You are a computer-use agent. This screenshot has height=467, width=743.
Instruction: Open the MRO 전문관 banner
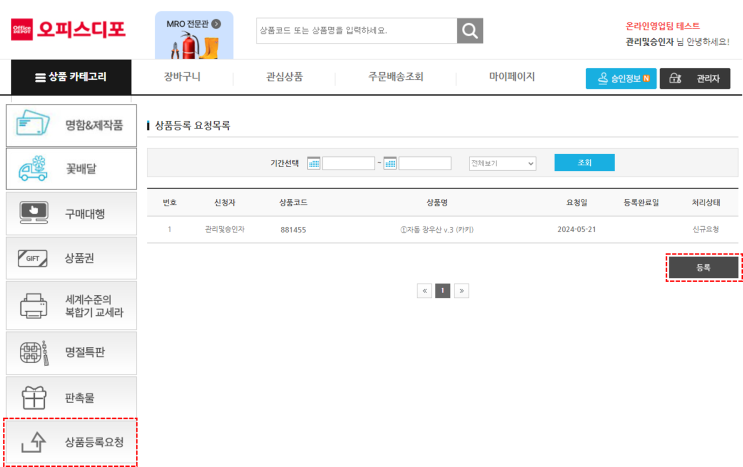click(x=194, y=36)
